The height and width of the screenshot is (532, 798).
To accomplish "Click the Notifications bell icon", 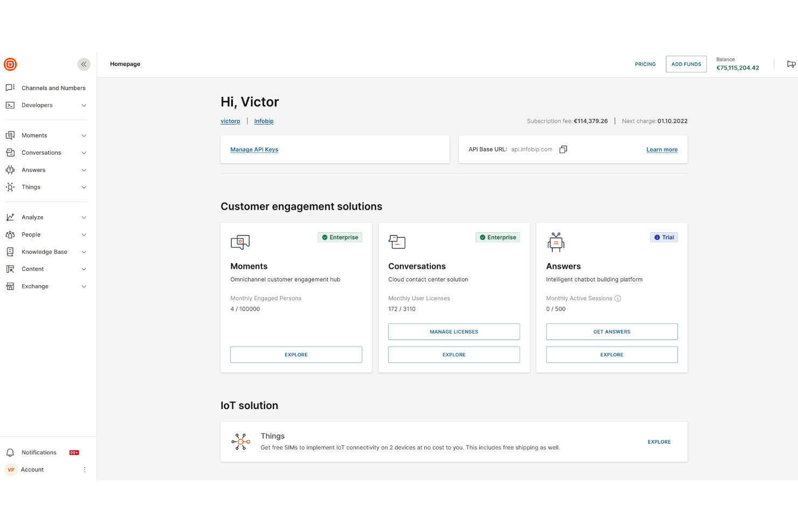I will (10, 452).
